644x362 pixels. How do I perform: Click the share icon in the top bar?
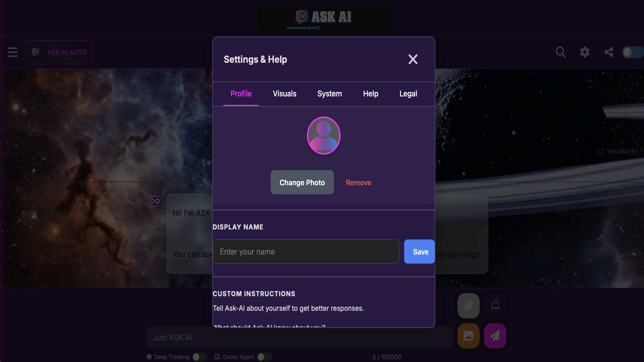pyautogui.click(x=609, y=52)
